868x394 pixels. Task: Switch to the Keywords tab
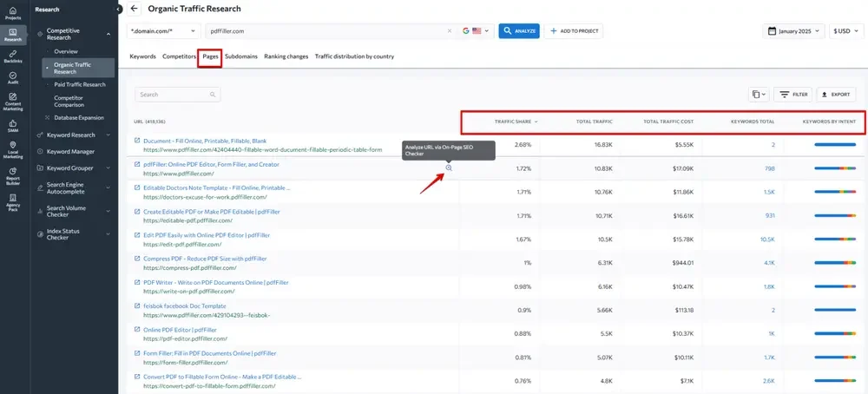(143, 56)
